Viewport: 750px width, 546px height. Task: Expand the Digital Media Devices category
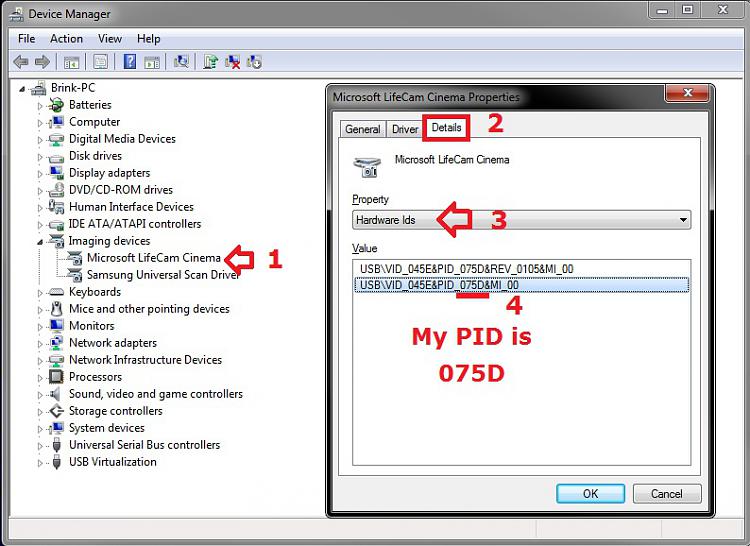[40, 140]
